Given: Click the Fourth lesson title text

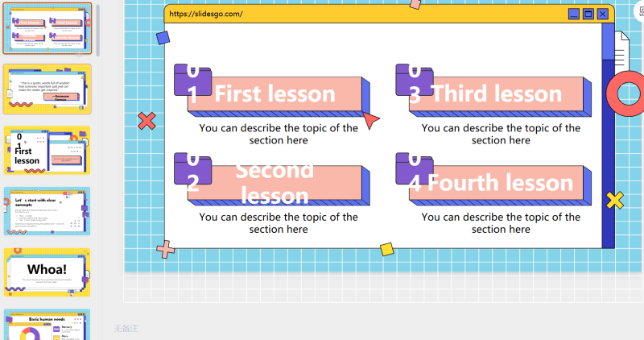Looking at the screenshot, I should (500, 183).
